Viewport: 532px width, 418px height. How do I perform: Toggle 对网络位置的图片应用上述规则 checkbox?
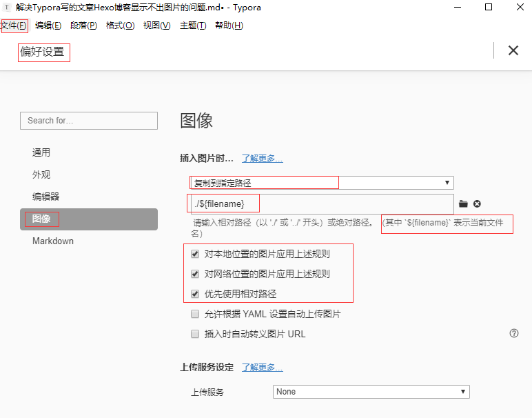point(195,274)
